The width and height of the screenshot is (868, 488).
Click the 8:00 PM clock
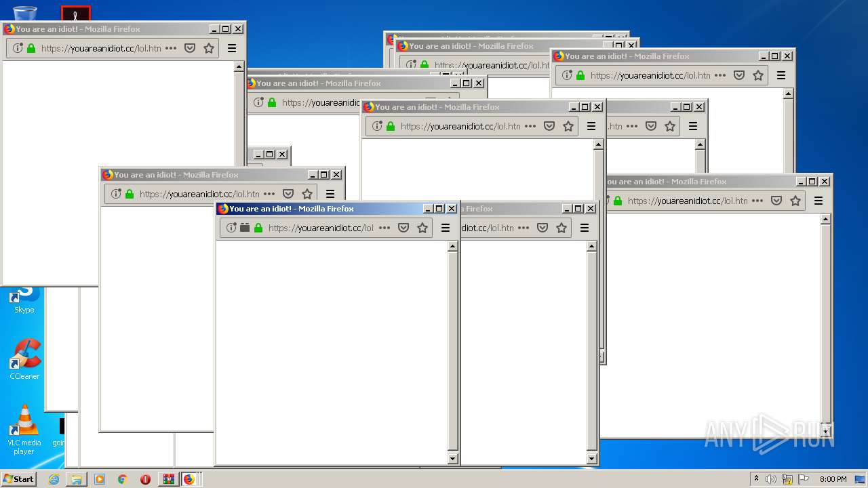click(x=833, y=479)
